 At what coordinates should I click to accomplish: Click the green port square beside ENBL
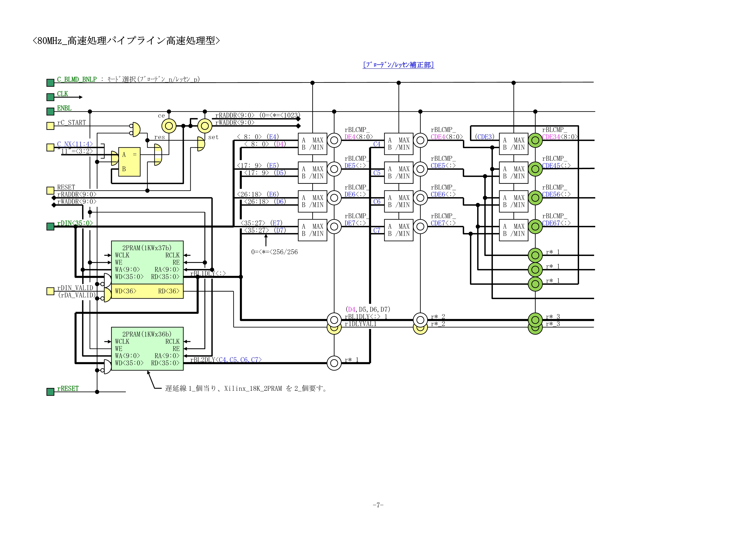click(x=50, y=112)
